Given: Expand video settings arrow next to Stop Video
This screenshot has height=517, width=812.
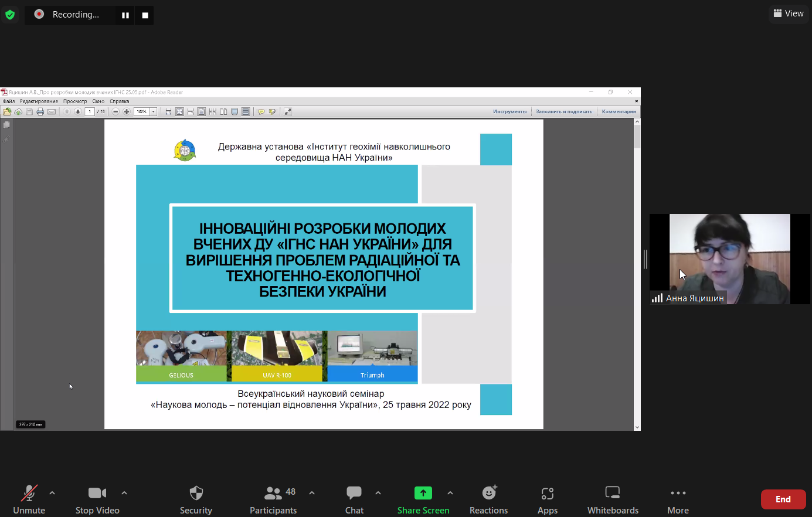Looking at the screenshot, I should click(x=124, y=493).
